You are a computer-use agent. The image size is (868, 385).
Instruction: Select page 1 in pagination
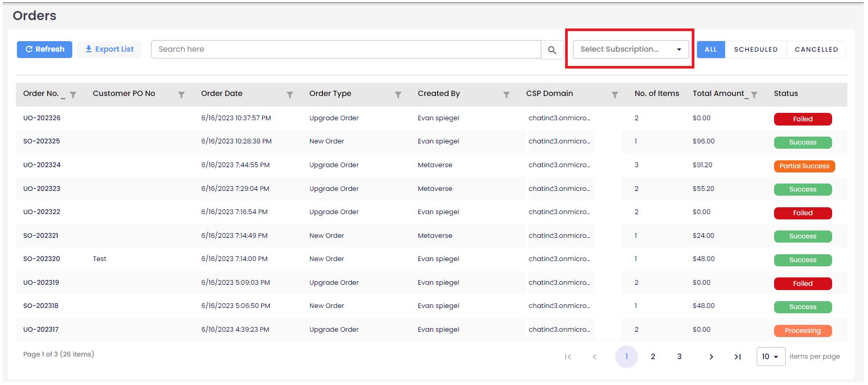626,357
